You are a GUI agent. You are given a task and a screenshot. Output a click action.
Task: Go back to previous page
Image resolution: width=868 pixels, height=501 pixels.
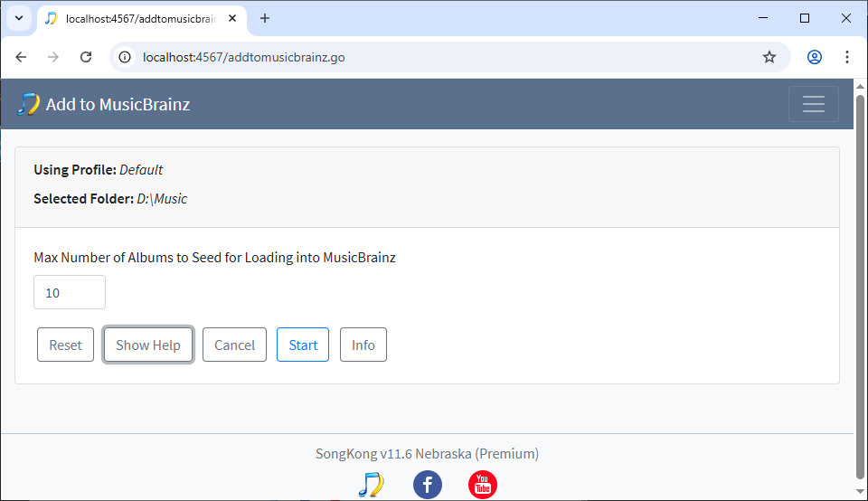pos(21,57)
